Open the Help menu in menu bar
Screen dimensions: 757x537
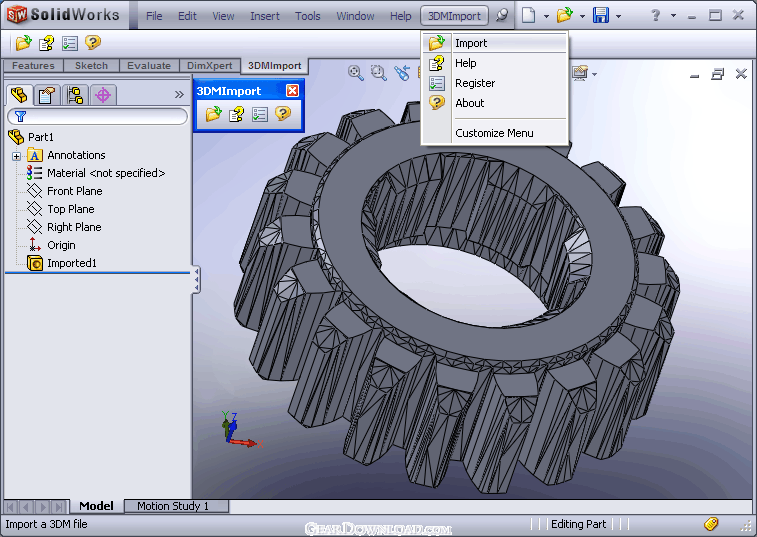point(400,16)
